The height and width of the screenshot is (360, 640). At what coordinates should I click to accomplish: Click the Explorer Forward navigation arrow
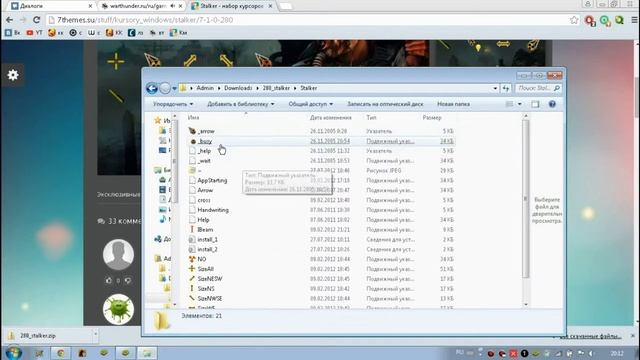165,88
